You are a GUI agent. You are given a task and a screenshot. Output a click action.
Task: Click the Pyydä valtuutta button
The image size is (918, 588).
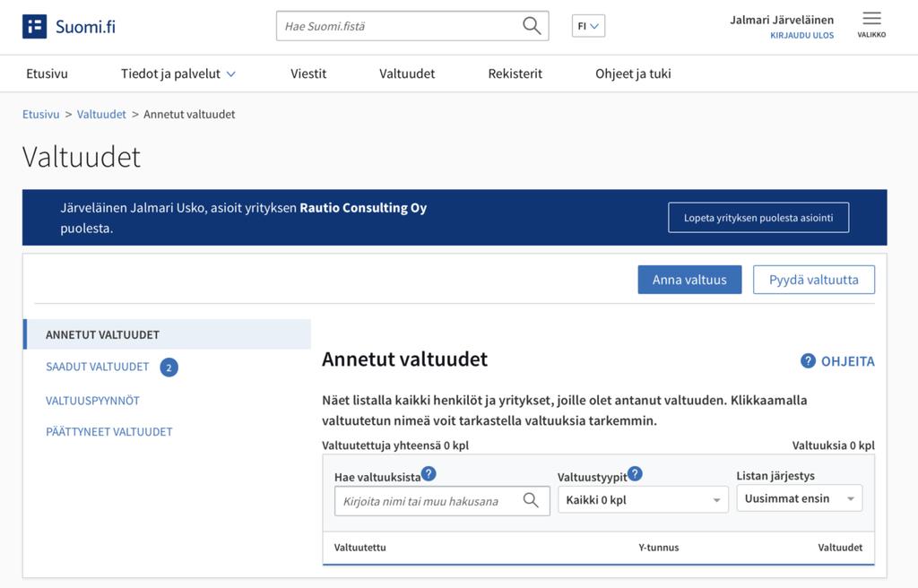814,280
